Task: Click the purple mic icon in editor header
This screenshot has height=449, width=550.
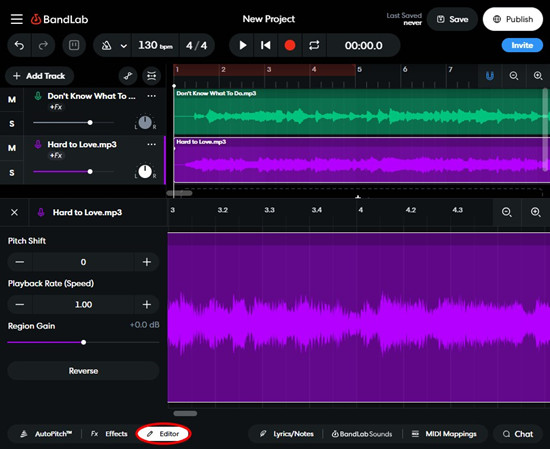Action: 41,212
